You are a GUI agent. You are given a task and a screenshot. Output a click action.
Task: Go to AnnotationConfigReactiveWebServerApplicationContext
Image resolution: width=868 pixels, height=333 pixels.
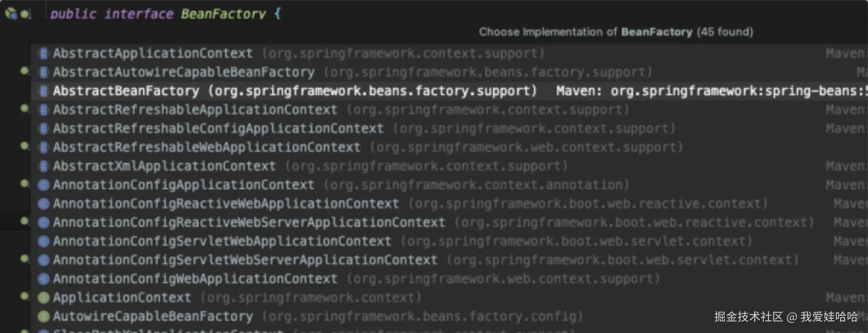click(249, 222)
